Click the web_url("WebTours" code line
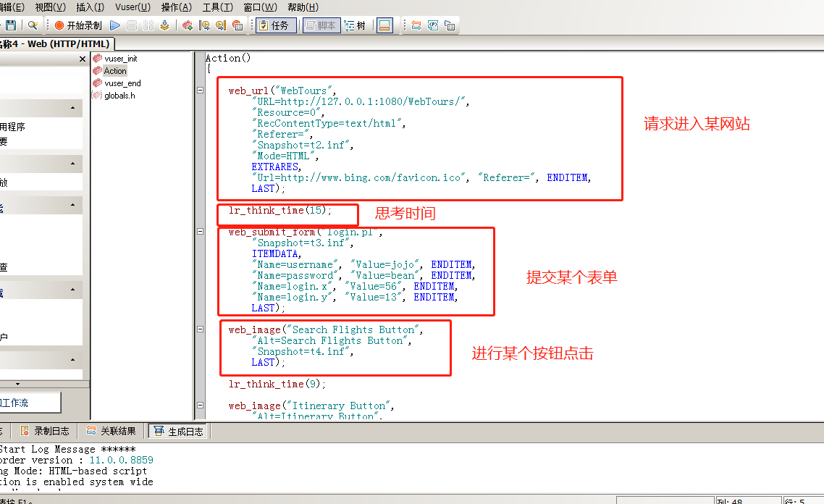Viewport: 824px width, 504px height. (282, 91)
